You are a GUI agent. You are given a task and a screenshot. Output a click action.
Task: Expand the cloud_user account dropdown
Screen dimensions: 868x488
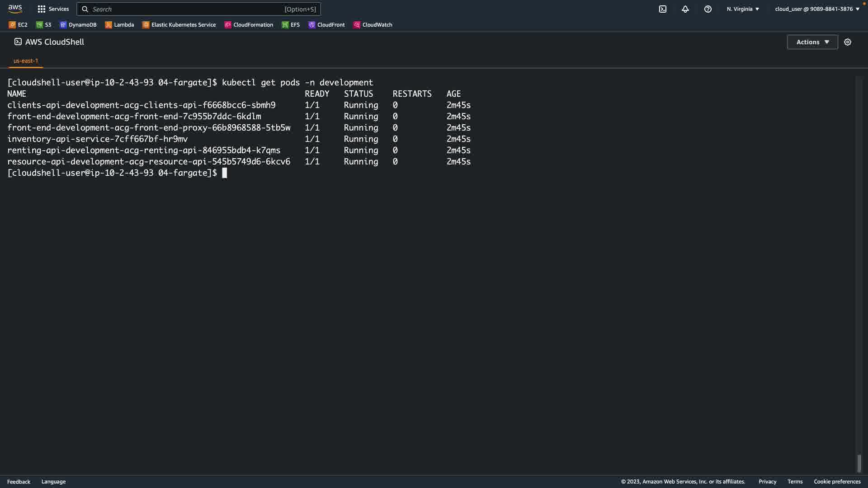coord(817,9)
